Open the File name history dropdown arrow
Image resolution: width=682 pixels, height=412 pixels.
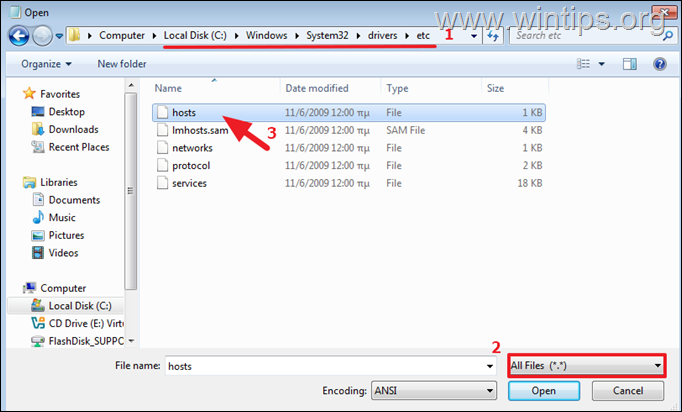point(490,366)
